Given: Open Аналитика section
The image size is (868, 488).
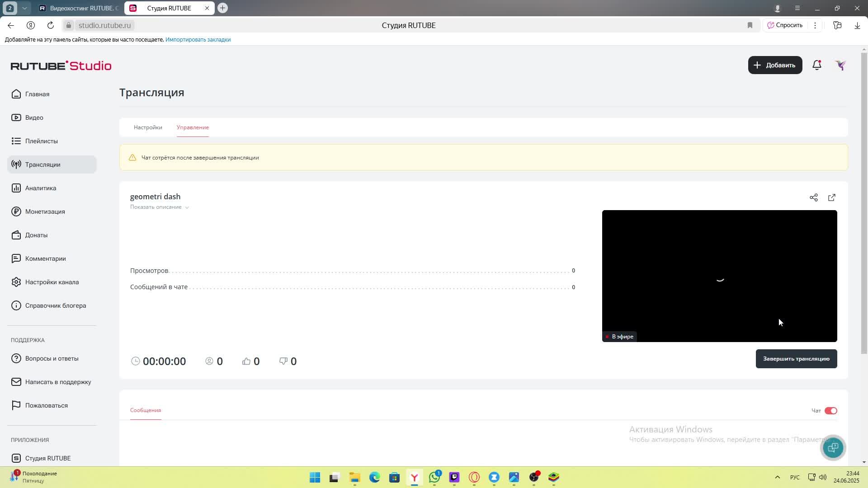Looking at the screenshot, I should pyautogui.click(x=52, y=188).
